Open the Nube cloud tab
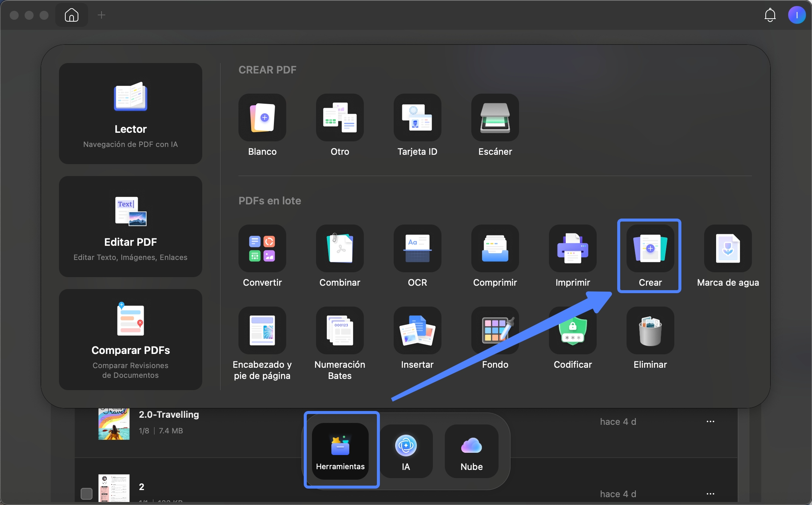This screenshot has width=812, height=505. pos(472,451)
